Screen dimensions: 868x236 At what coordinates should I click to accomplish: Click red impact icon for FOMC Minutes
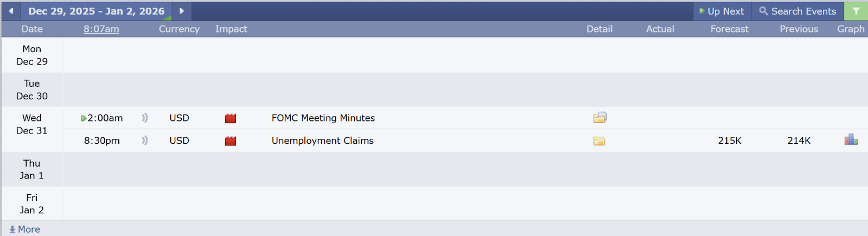coord(231,118)
